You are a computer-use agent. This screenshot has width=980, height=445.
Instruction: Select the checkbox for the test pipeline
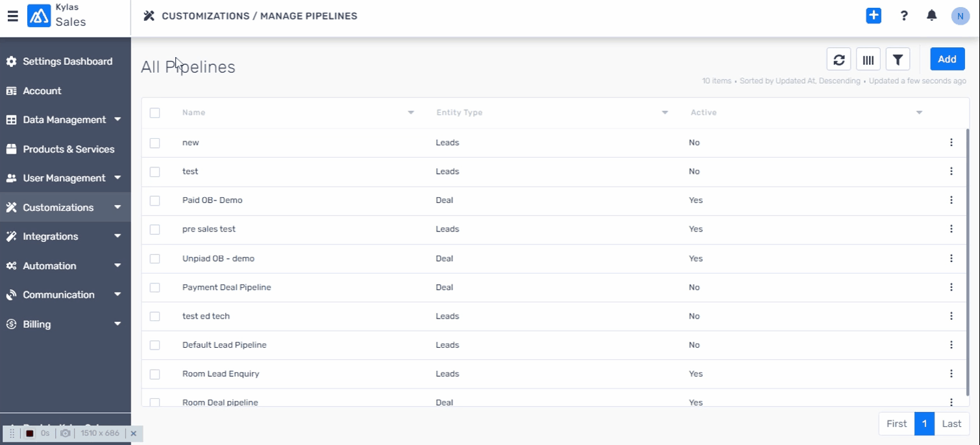click(x=154, y=172)
